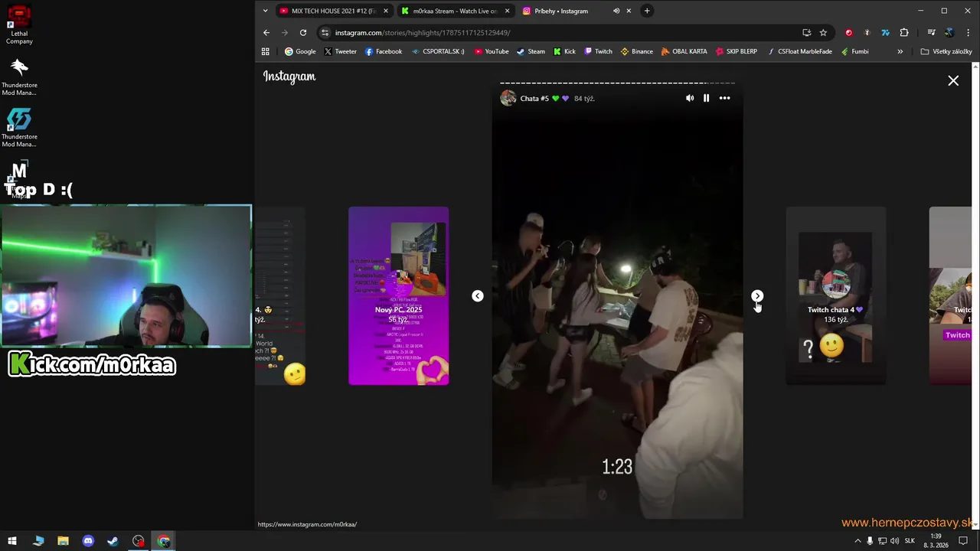This screenshot has width=980, height=551.
Task: Open the Kick bookmark
Action: coord(564,51)
